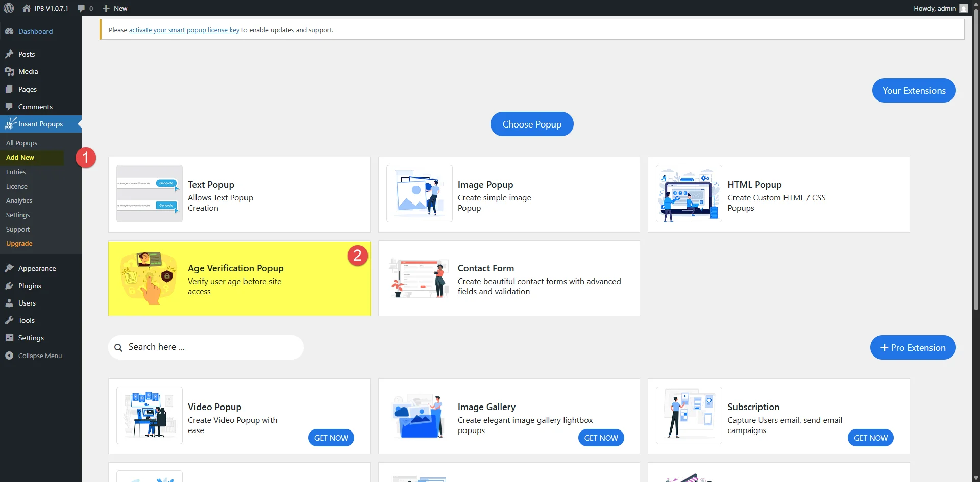Select the Contact Form illustration
Screen dimensions: 980x482
[420, 278]
